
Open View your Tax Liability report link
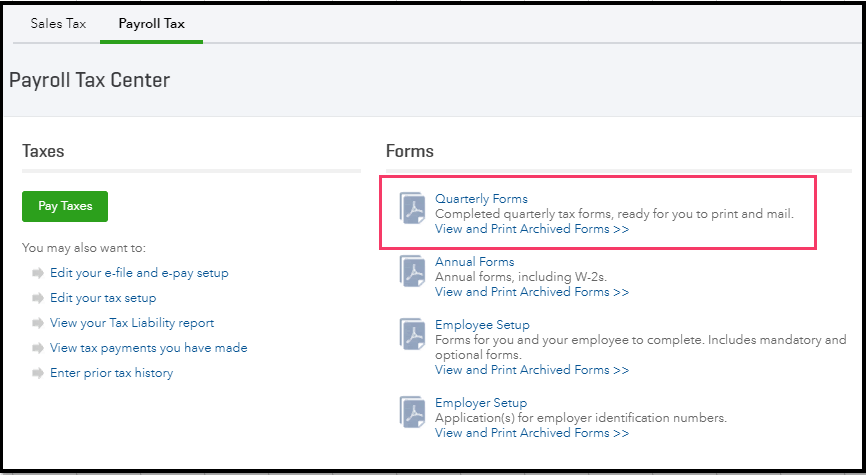tap(132, 323)
